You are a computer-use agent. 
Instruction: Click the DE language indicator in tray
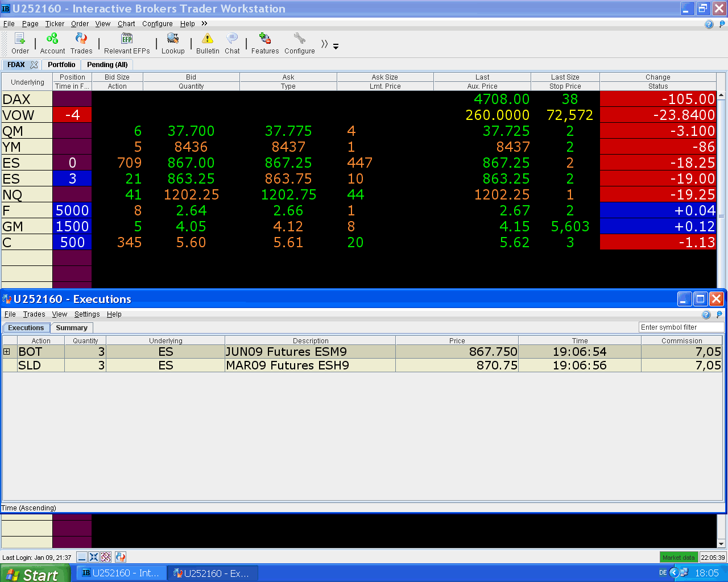tap(663, 573)
